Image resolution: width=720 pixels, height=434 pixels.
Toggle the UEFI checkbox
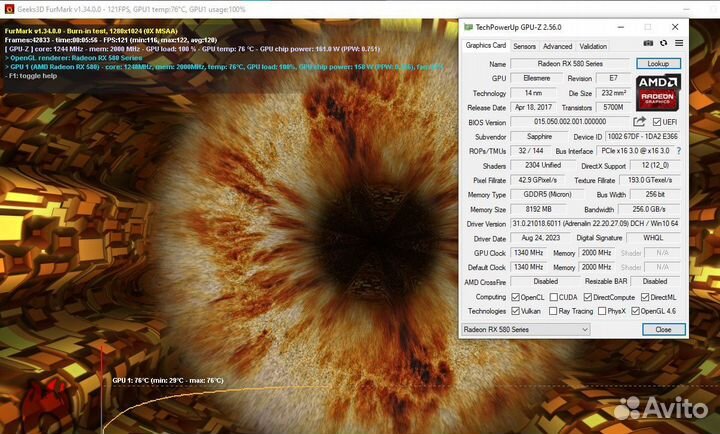coord(657,122)
